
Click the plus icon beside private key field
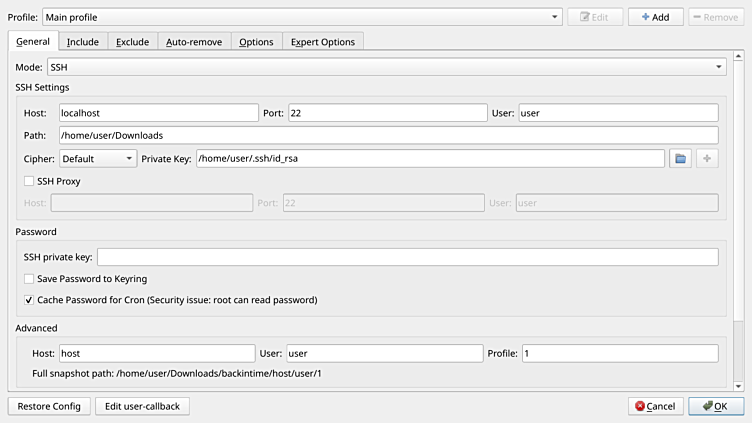pyautogui.click(x=708, y=158)
